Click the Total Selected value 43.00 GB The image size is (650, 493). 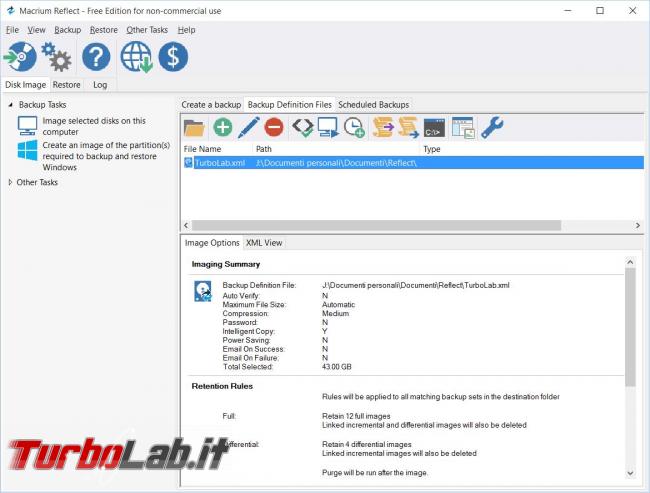[x=337, y=367]
